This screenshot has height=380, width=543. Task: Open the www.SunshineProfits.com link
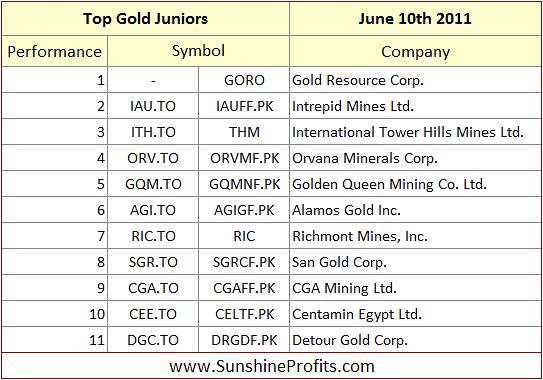pos(272,366)
